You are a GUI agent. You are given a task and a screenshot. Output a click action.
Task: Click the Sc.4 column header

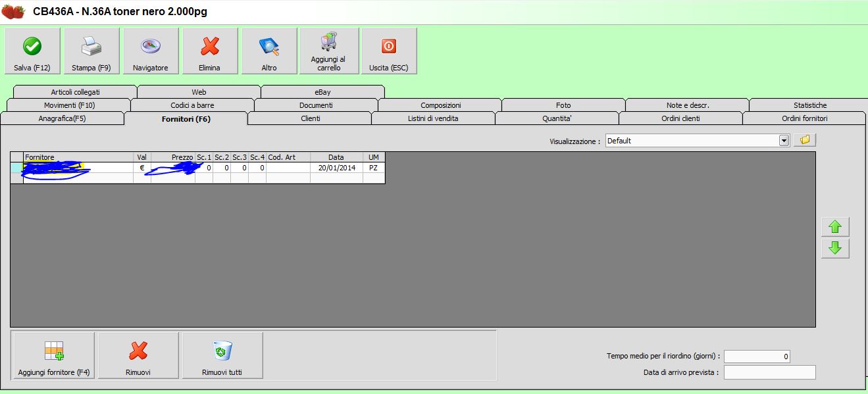[x=257, y=157]
